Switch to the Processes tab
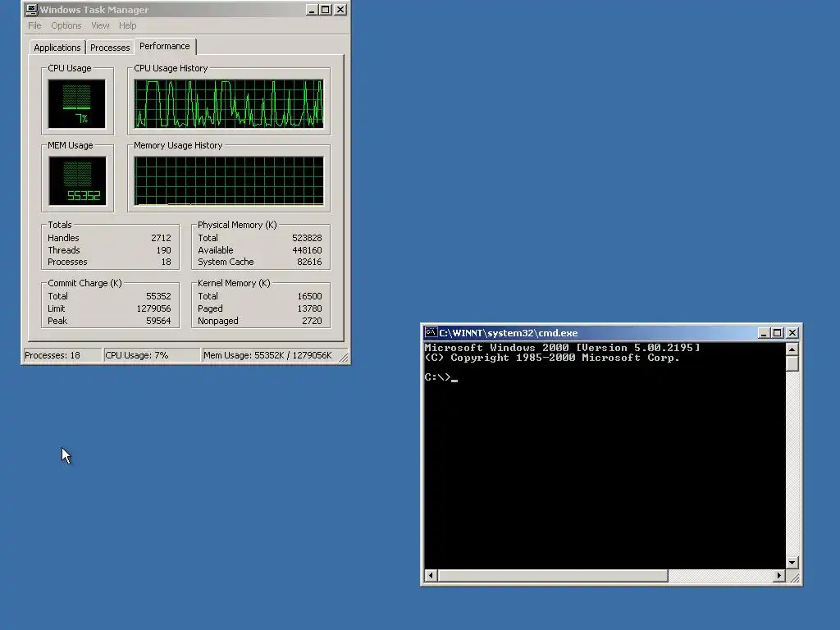Viewport: 840px width, 630px height. 110,48
